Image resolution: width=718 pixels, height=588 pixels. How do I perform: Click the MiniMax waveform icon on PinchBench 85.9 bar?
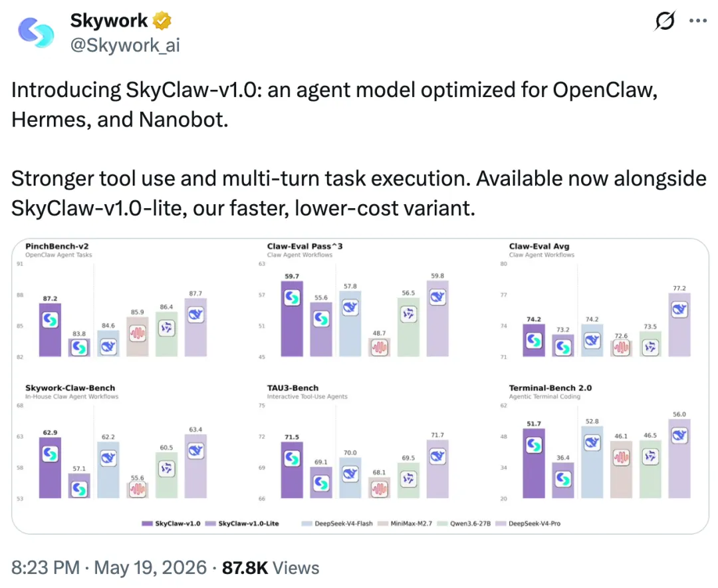tap(138, 333)
